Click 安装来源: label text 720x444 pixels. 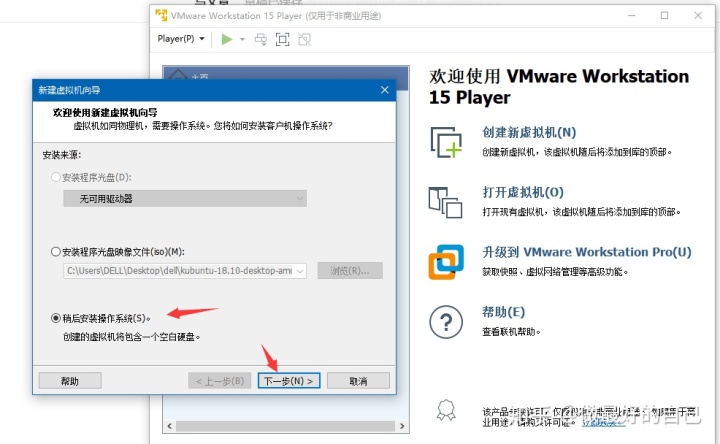pos(62,155)
